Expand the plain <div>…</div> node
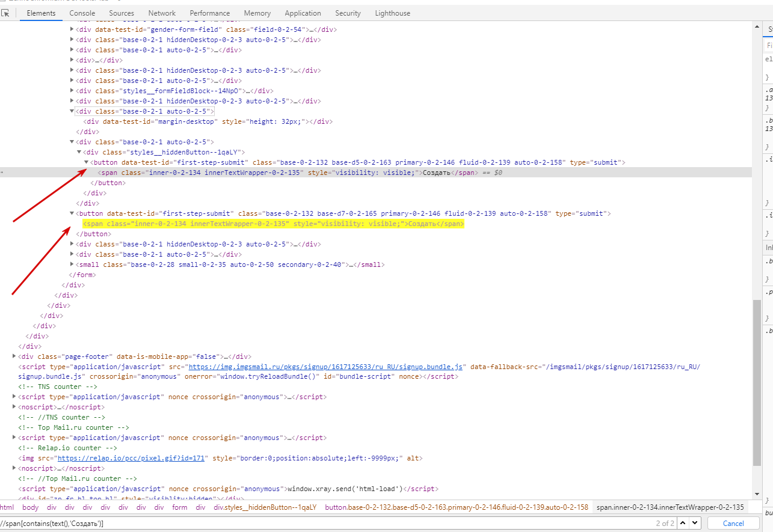 click(x=73, y=60)
